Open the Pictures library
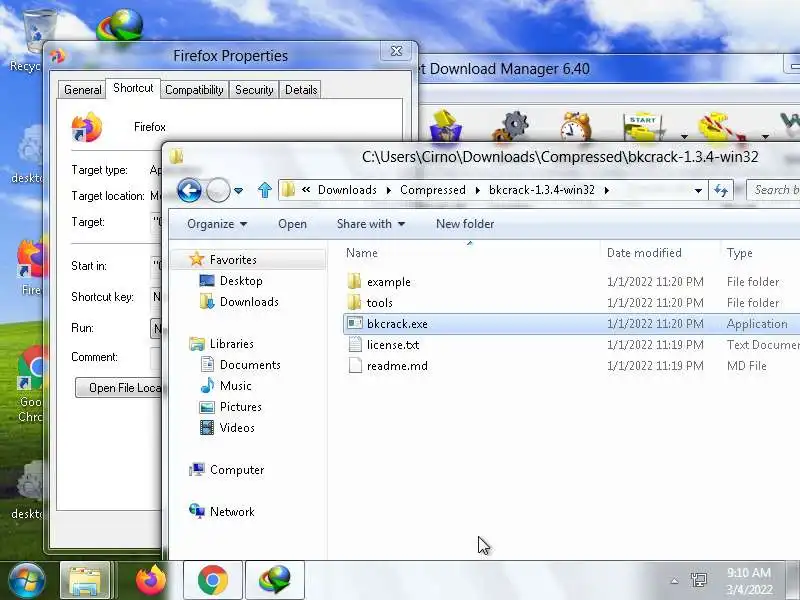 pyautogui.click(x=230, y=407)
